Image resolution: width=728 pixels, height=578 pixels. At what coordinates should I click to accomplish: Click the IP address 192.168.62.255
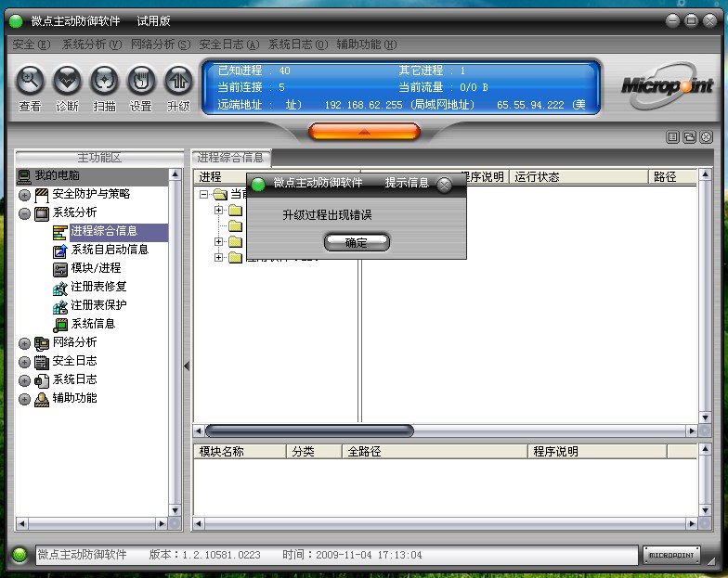pyautogui.click(x=364, y=105)
